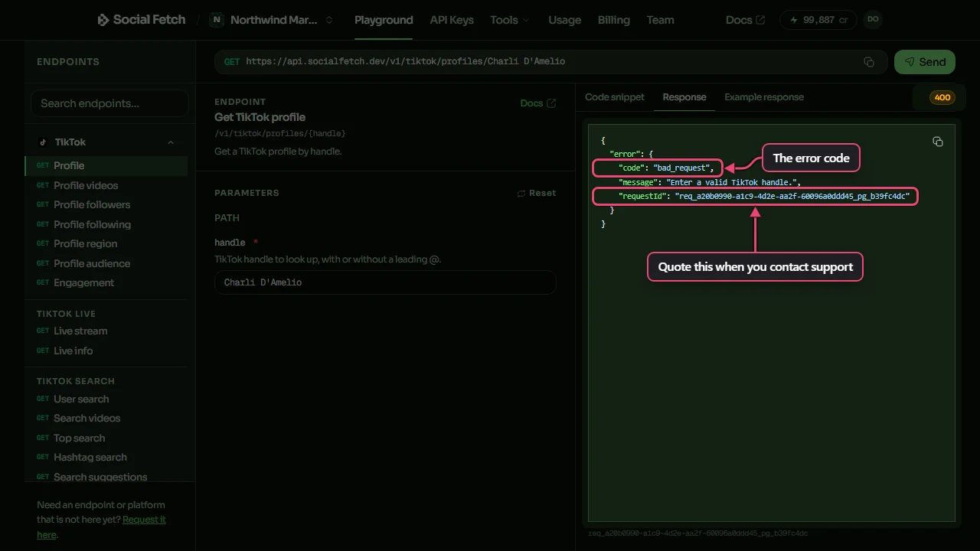Select the Profile followers endpoint
The height and width of the screenshot is (551, 980).
tap(106, 204)
